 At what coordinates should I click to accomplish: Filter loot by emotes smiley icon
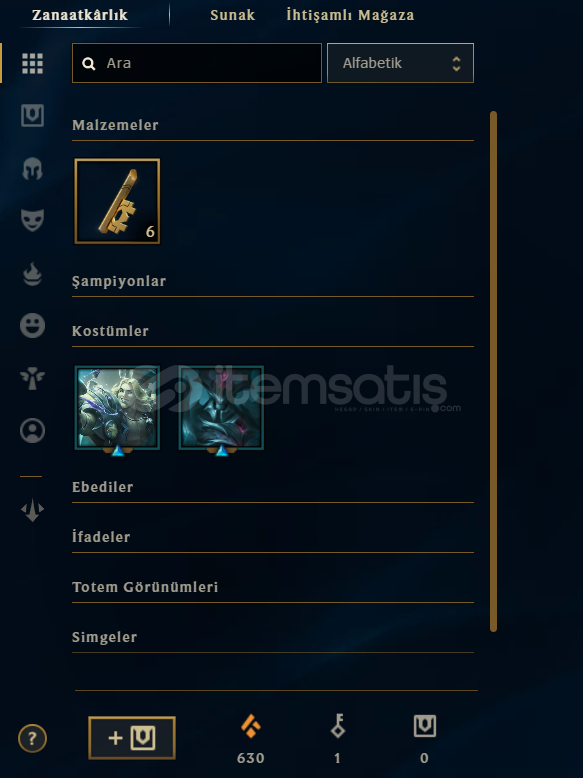coord(32,325)
